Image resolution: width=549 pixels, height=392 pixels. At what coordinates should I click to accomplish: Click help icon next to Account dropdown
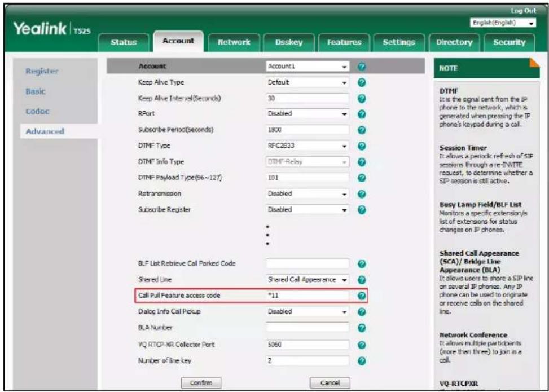pos(362,66)
